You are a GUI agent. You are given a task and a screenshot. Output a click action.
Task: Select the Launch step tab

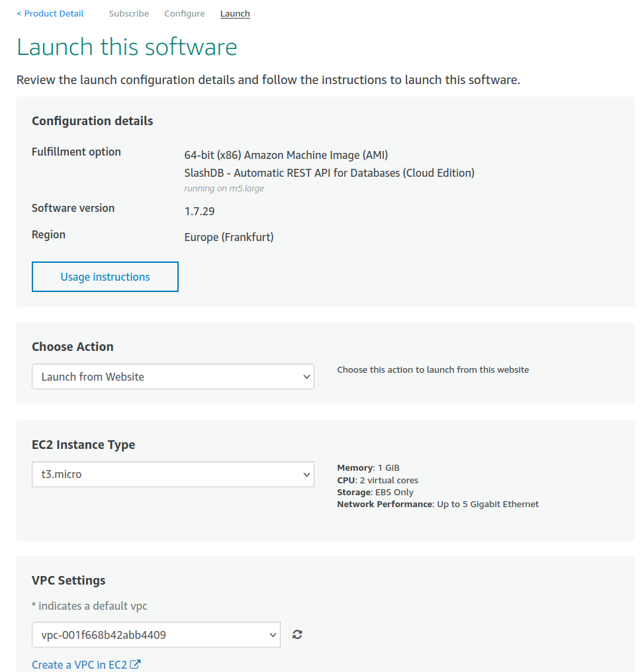(235, 13)
